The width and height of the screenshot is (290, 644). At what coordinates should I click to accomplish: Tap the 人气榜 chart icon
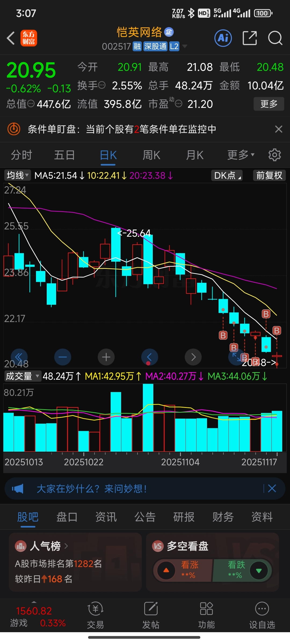coord(21,546)
